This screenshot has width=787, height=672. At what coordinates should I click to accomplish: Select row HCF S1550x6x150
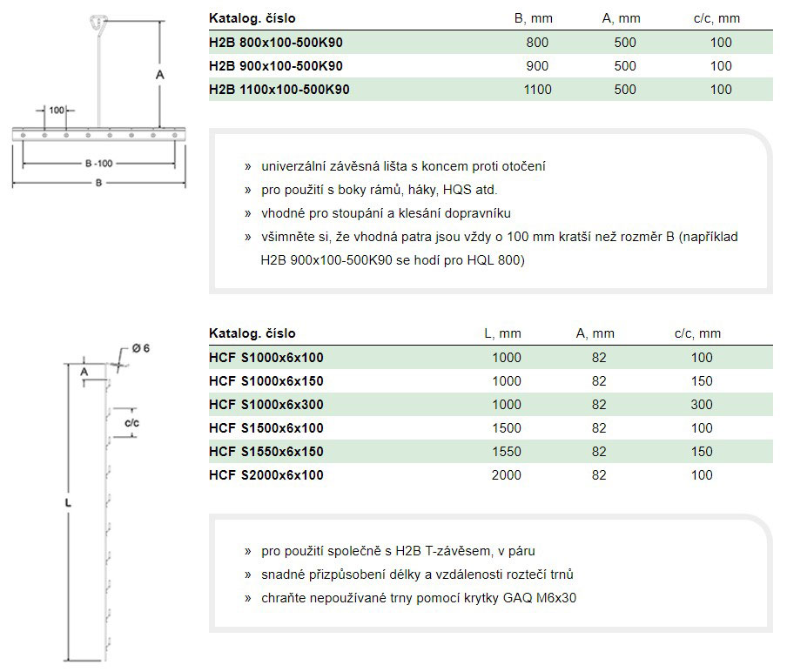490,452
